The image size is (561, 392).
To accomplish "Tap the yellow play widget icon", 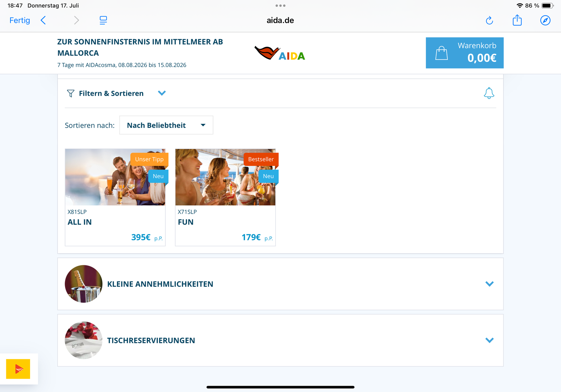I will click(18, 369).
